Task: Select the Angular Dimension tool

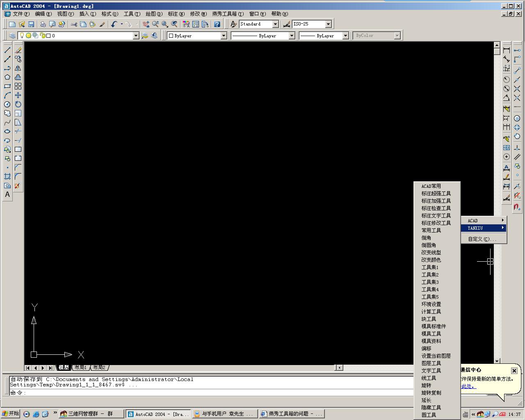Action: click(507, 98)
